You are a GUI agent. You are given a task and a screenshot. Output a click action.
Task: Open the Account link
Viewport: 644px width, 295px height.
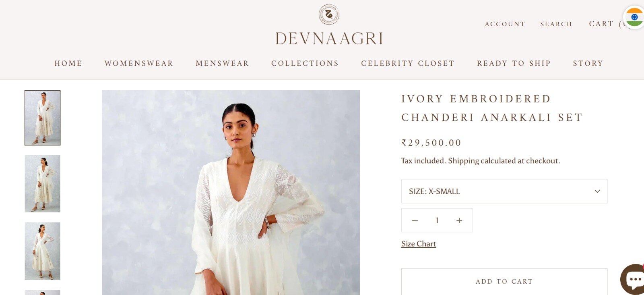[505, 24]
